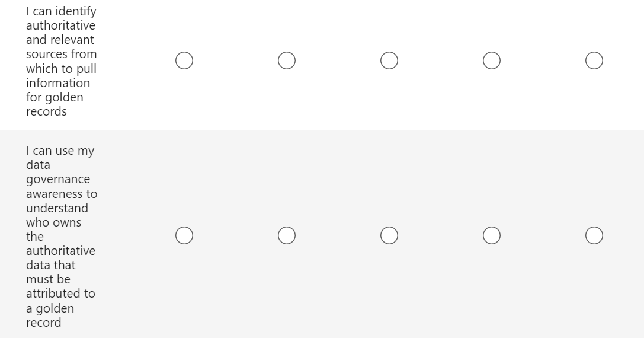Mark fourth radio option in data governance row
The image size is (644, 338).
(x=492, y=236)
